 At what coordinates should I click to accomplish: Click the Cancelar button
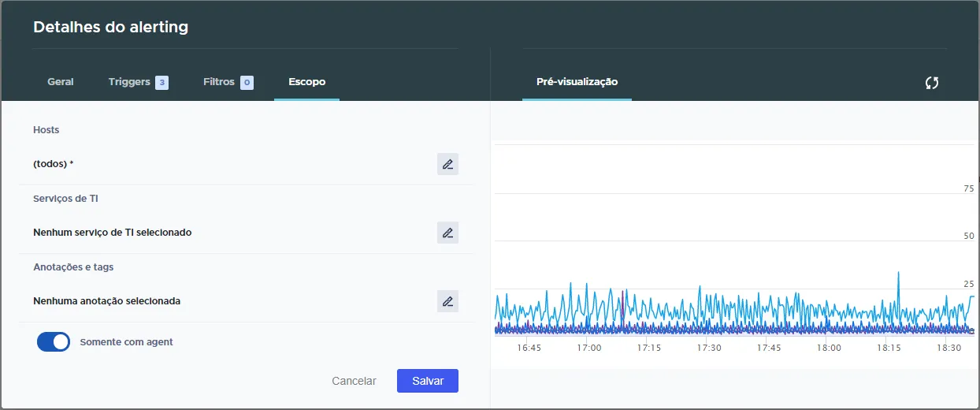click(x=354, y=381)
